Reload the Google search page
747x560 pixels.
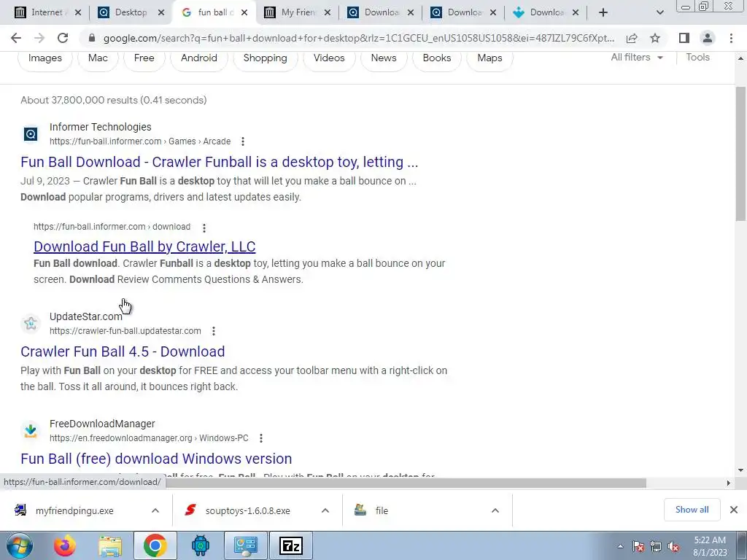(x=63, y=38)
